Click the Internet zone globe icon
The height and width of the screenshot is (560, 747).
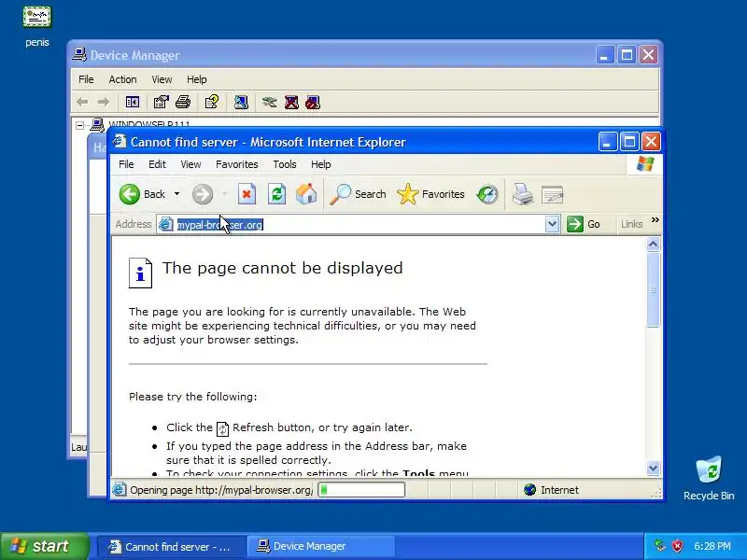[x=529, y=489]
